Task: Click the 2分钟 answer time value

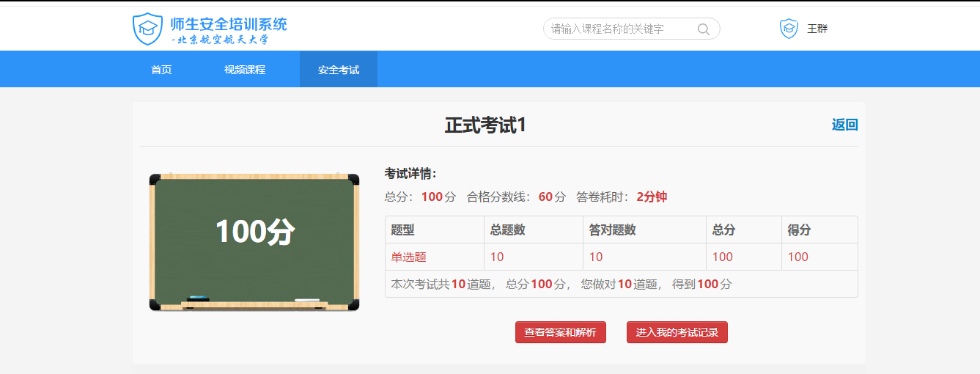Action: pos(651,197)
